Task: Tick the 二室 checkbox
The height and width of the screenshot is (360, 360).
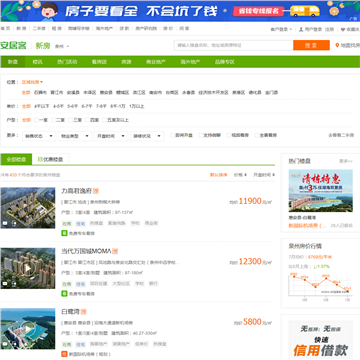Action: (54, 120)
